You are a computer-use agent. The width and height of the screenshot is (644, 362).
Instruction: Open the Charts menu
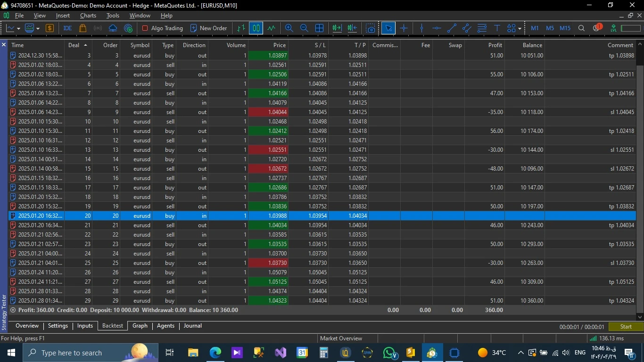(x=88, y=16)
